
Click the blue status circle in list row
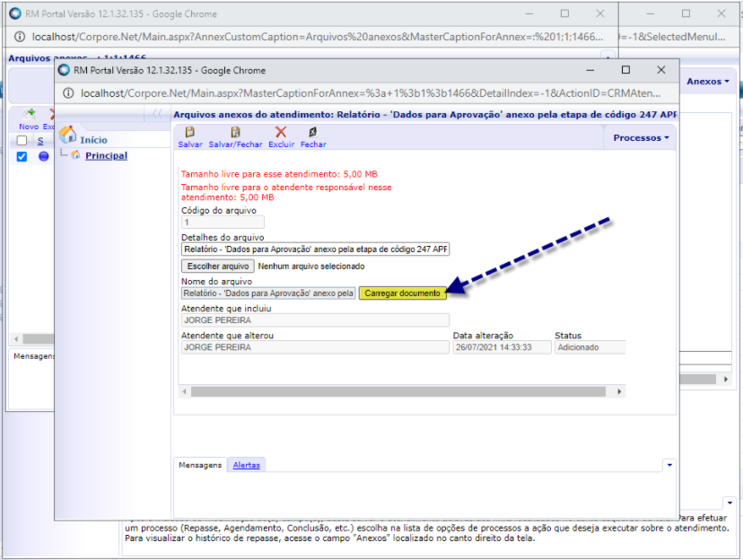point(44,156)
